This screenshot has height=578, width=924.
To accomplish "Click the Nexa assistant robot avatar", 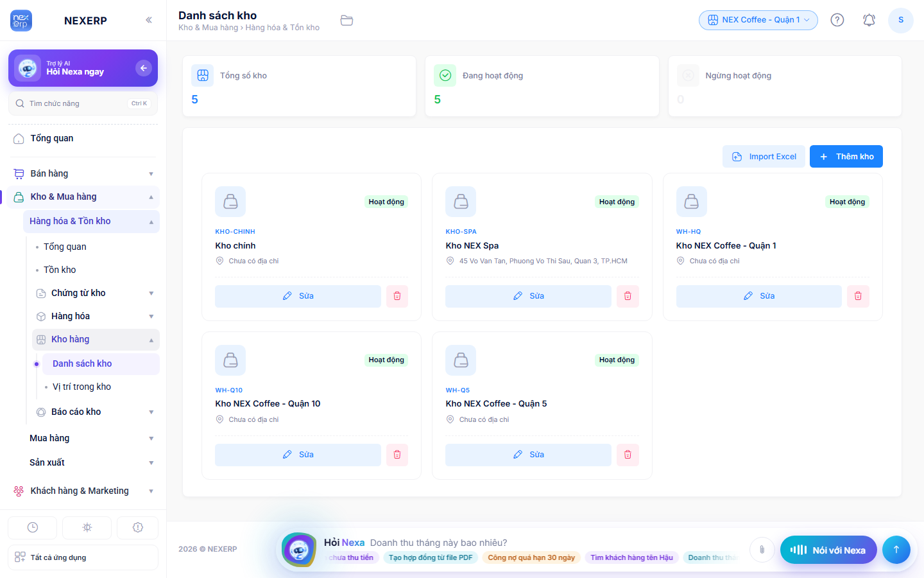I will tap(299, 550).
